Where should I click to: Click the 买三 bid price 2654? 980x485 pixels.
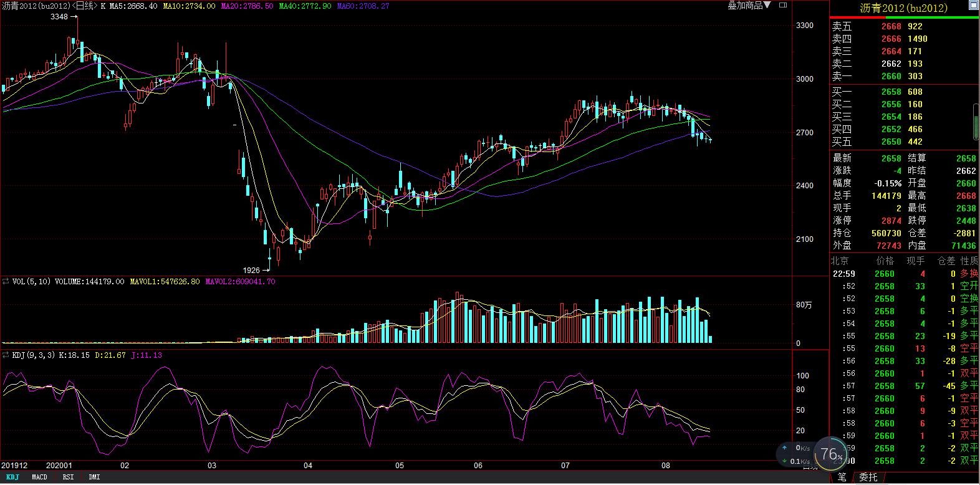pyautogui.click(x=891, y=117)
